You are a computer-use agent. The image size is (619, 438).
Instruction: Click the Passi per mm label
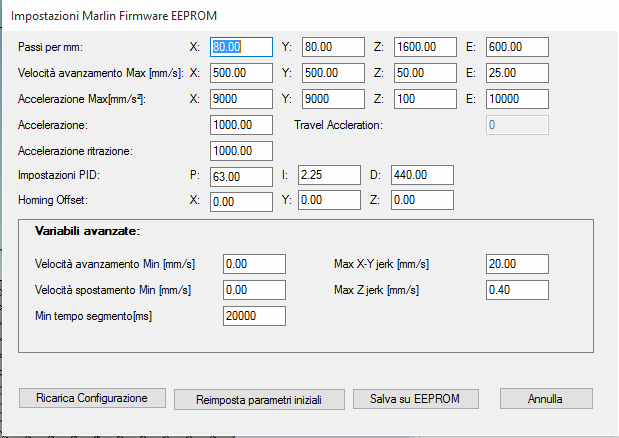click(51, 47)
